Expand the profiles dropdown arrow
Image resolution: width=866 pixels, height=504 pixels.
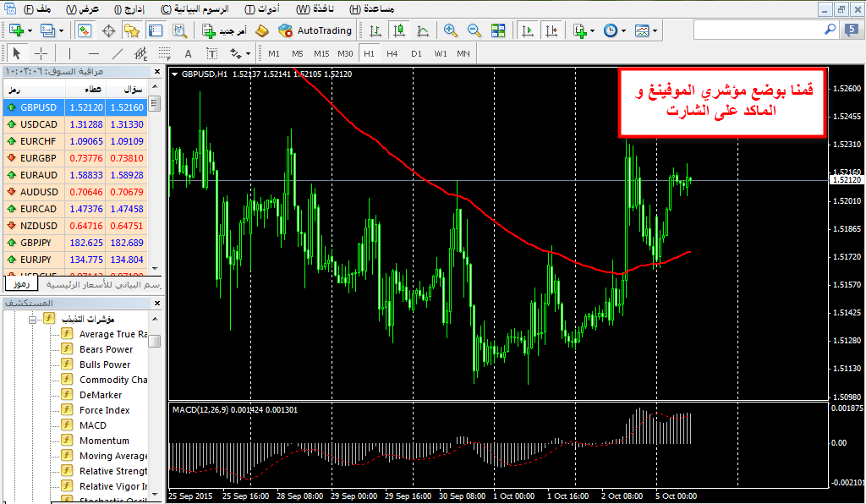pos(61,31)
